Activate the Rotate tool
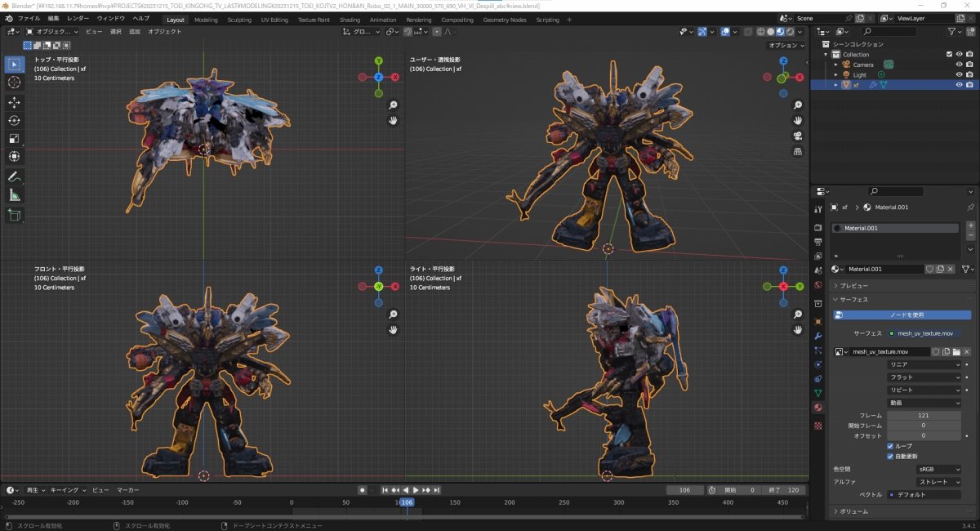Viewport: 980px width, 531px height. pos(15,120)
